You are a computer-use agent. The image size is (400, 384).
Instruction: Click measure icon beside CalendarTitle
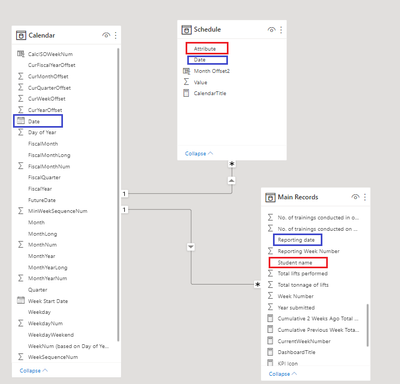186,93
